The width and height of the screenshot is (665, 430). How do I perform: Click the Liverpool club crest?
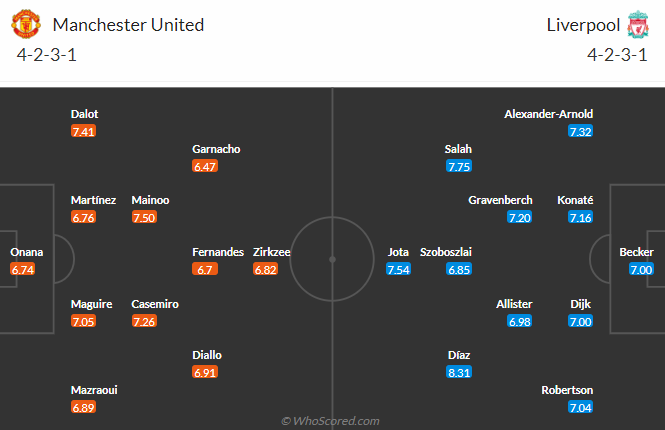point(637,25)
